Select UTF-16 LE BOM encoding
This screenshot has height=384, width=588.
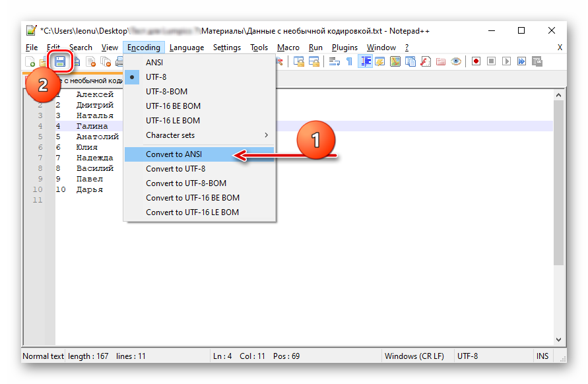point(200,121)
